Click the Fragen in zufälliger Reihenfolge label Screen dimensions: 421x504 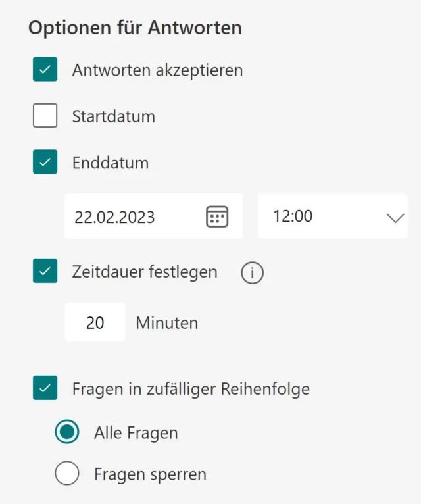point(191,389)
